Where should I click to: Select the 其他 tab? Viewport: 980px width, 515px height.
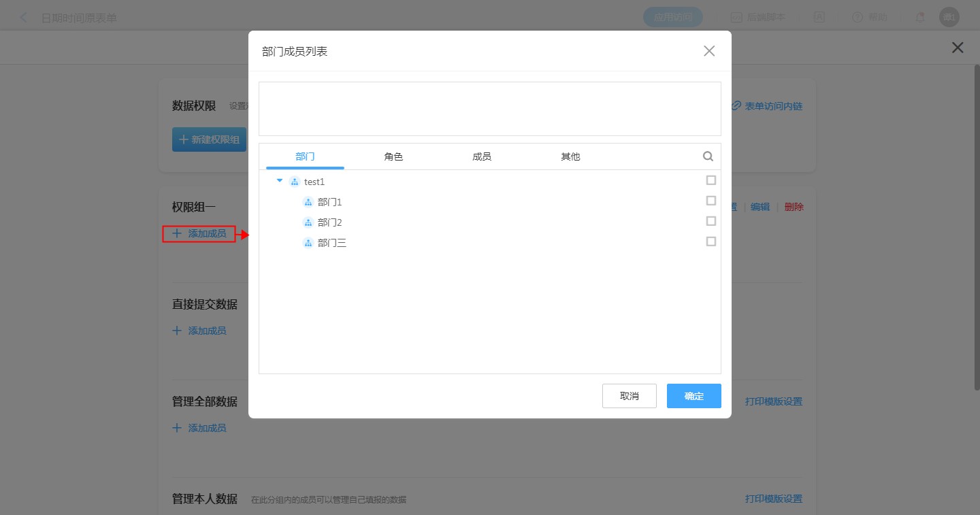[x=570, y=156]
